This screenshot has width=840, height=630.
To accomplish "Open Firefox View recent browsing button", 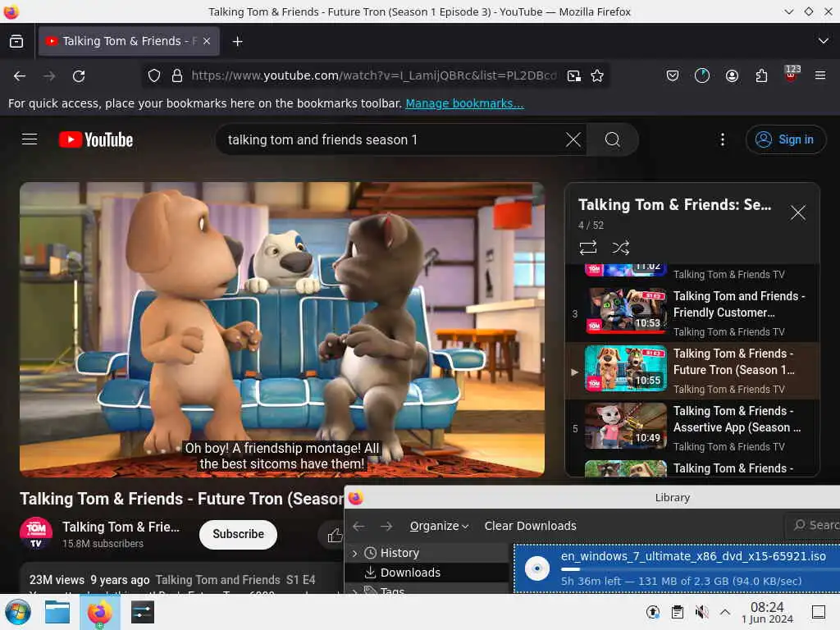I will [16, 41].
